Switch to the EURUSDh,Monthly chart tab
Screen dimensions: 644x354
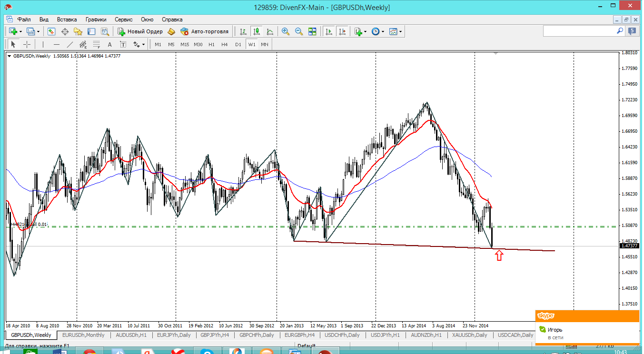click(83, 335)
